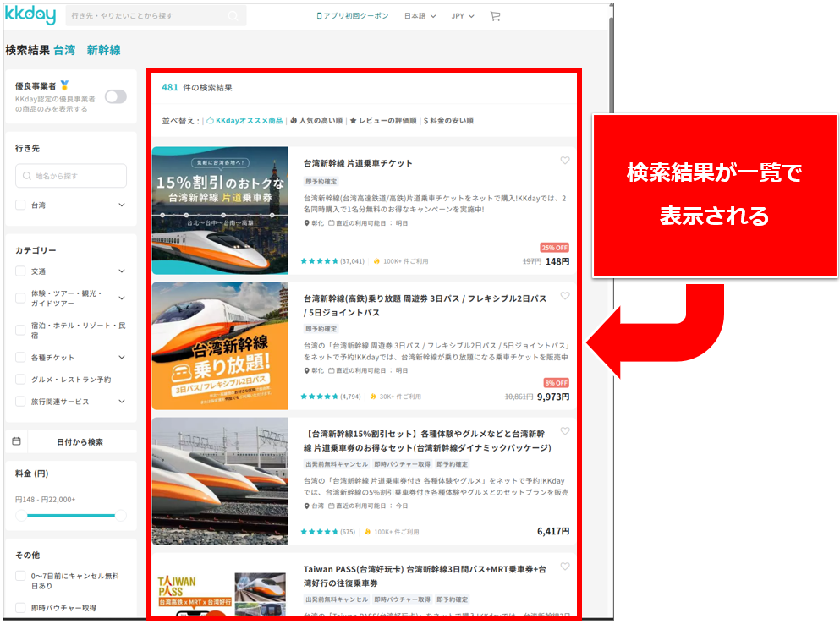Viewport: 840px width, 624px height.
Task: Favorite the Taiwan PASS listing heart
Action: (x=564, y=567)
